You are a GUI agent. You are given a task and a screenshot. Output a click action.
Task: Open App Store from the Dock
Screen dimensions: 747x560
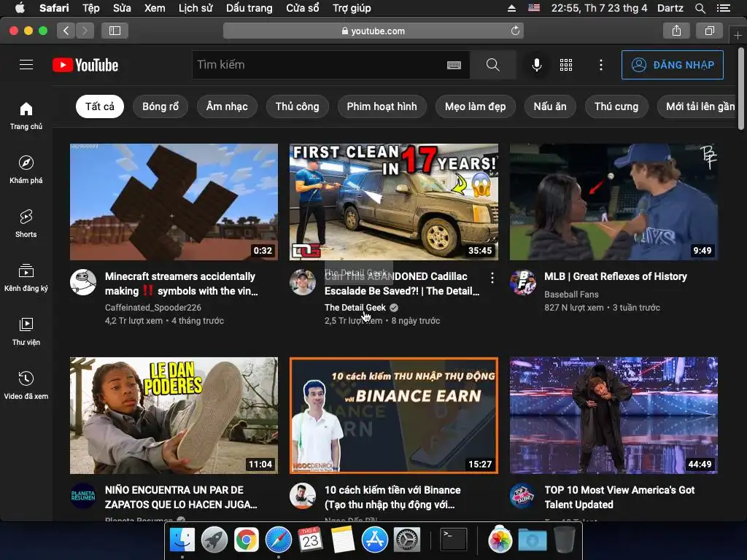(x=374, y=540)
